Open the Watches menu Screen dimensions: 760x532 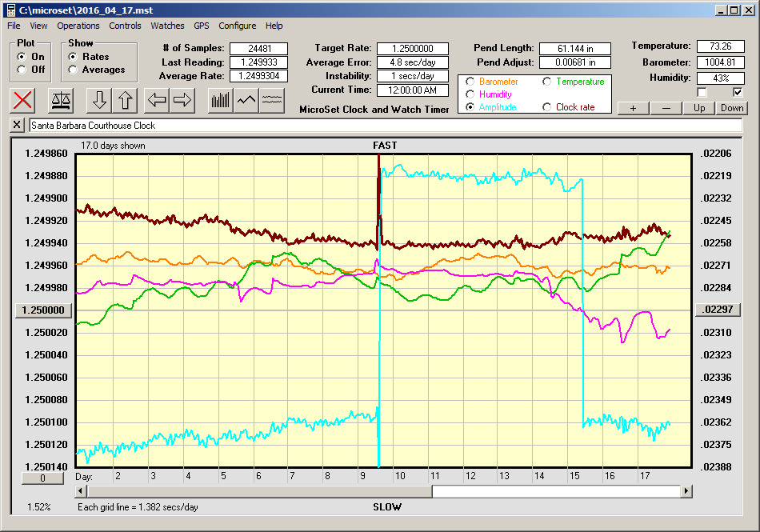[167, 26]
